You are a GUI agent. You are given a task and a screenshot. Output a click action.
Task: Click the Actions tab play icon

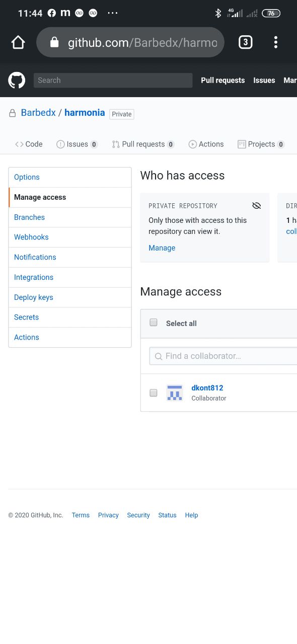(192, 144)
